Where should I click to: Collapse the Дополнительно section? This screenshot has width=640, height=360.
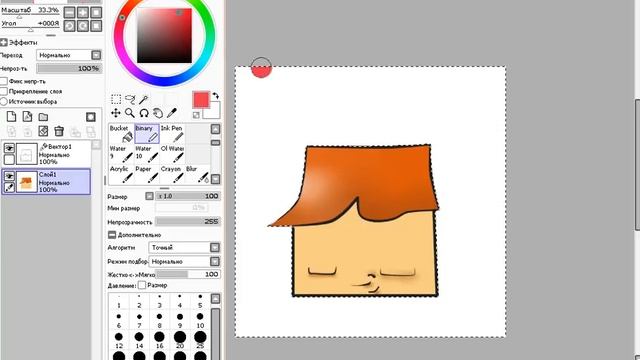tap(112, 235)
